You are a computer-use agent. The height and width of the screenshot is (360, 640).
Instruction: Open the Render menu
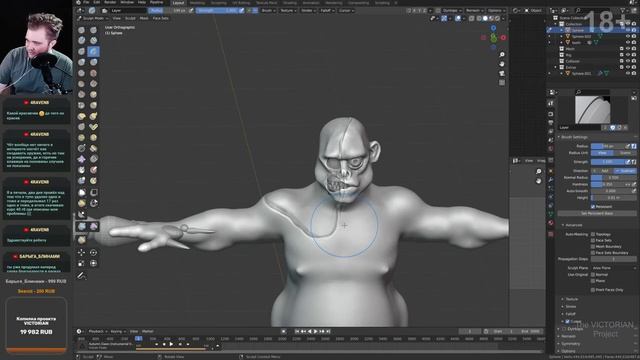click(110, 2)
